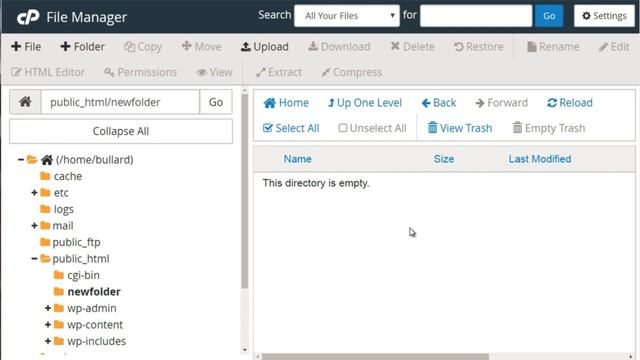The image size is (640, 360).
Task: Click the Rename toolbar button
Action: 553,47
